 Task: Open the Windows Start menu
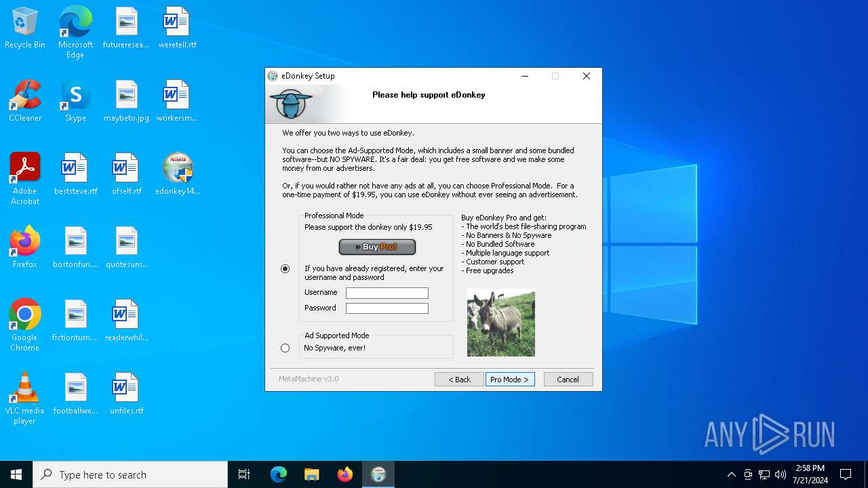[16, 474]
